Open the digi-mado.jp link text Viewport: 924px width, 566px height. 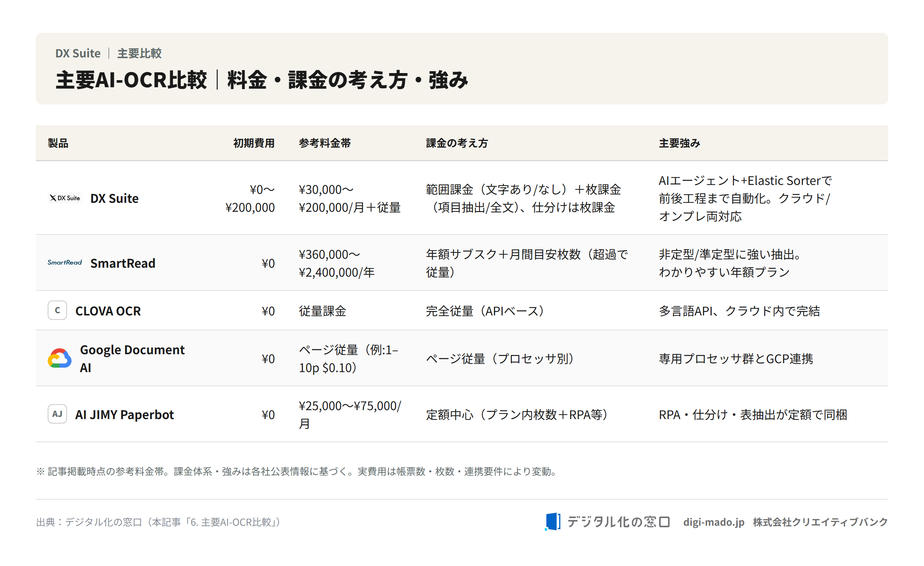click(x=713, y=522)
